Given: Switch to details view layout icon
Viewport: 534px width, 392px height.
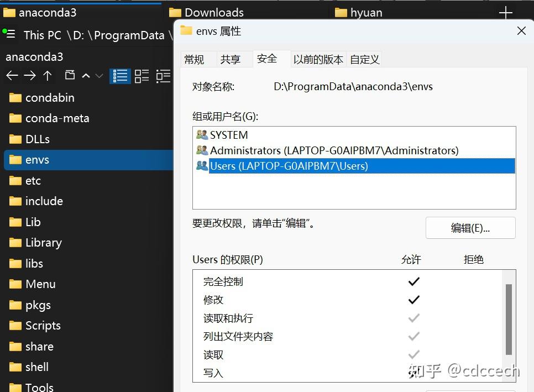Looking at the screenshot, I should [142, 76].
